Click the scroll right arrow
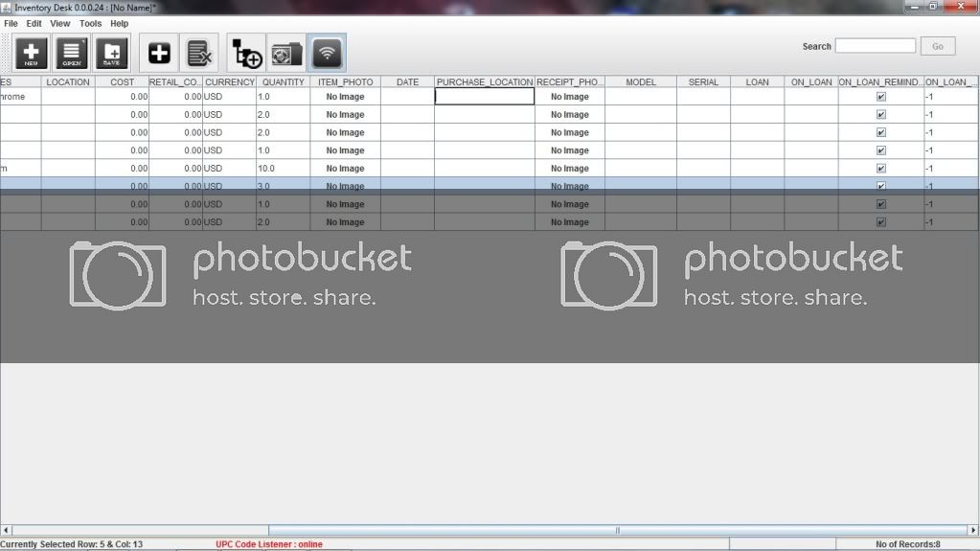This screenshot has height=551, width=980. coord(973,530)
